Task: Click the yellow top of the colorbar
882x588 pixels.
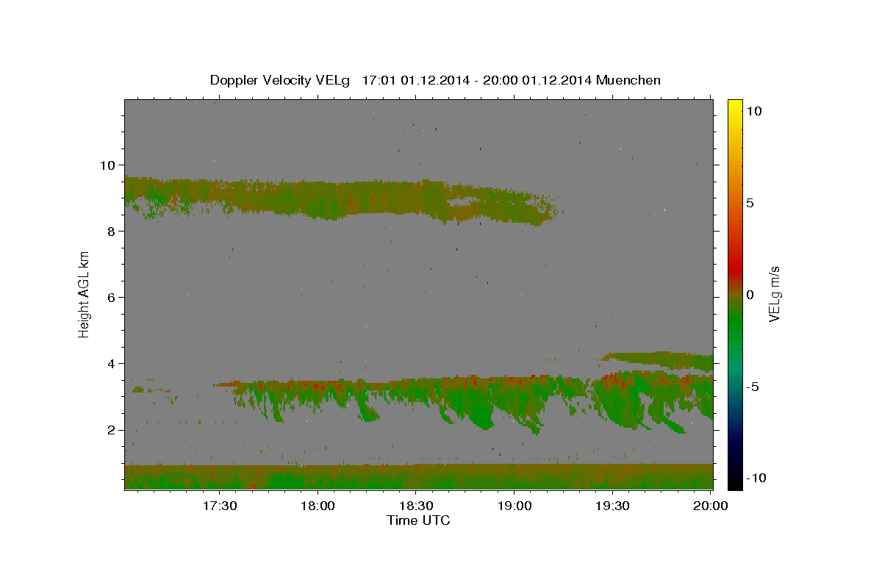Action: pyautogui.click(x=734, y=107)
